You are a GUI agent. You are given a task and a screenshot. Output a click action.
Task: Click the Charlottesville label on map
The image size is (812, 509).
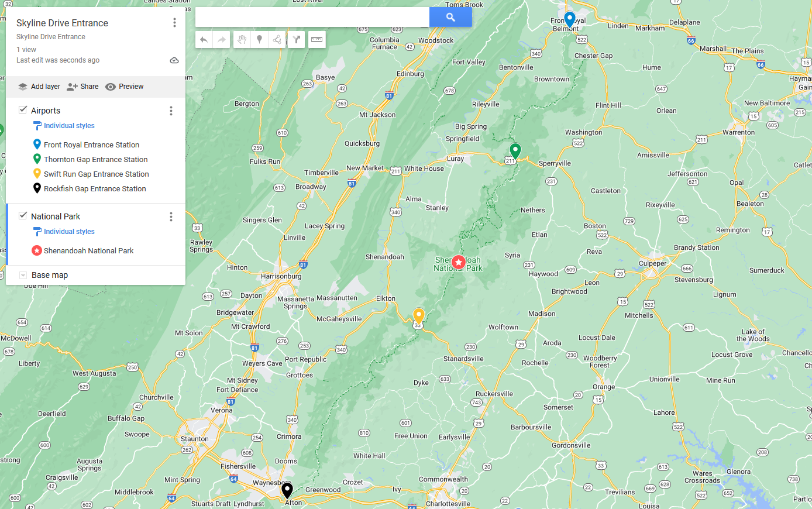click(x=448, y=504)
